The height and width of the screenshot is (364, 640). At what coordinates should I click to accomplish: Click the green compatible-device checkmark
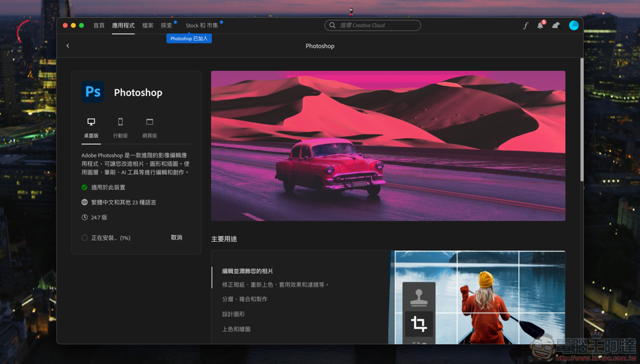pos(84,187)
